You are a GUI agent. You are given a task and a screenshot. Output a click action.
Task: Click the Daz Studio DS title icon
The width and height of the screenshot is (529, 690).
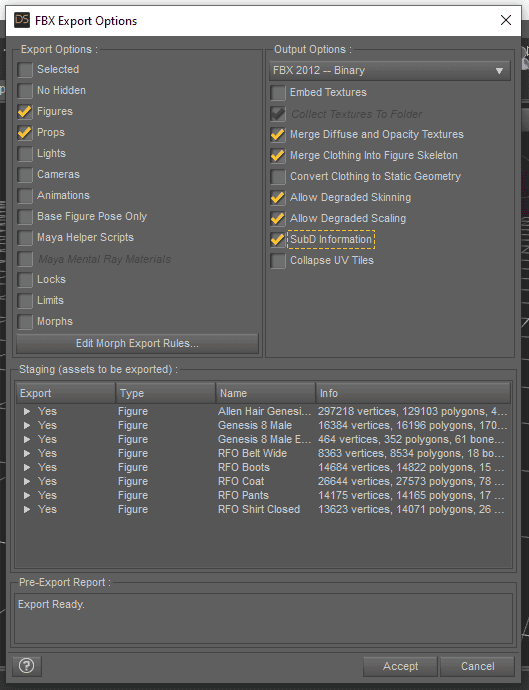tap(22, 20)
